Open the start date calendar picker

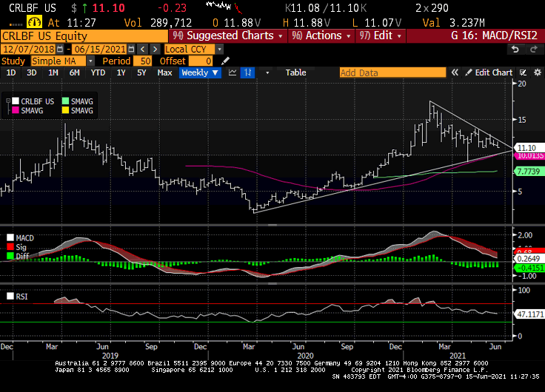coord(60,50)
